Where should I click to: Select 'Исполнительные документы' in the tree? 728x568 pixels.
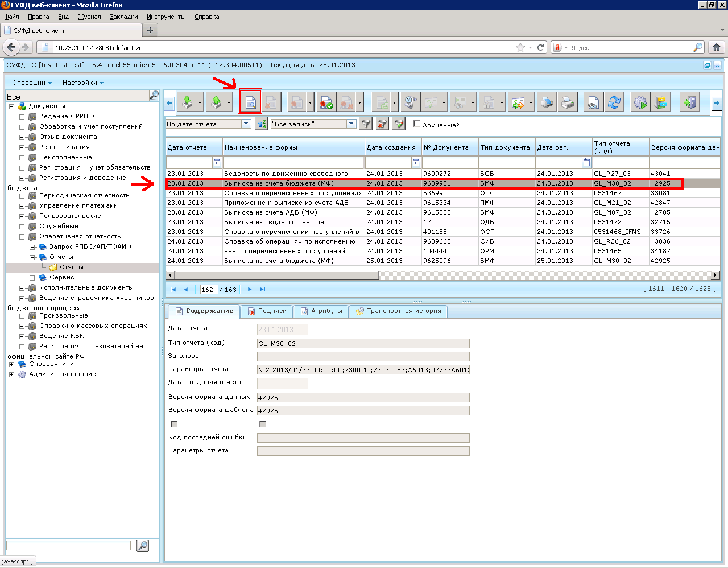tap(86, 288)
